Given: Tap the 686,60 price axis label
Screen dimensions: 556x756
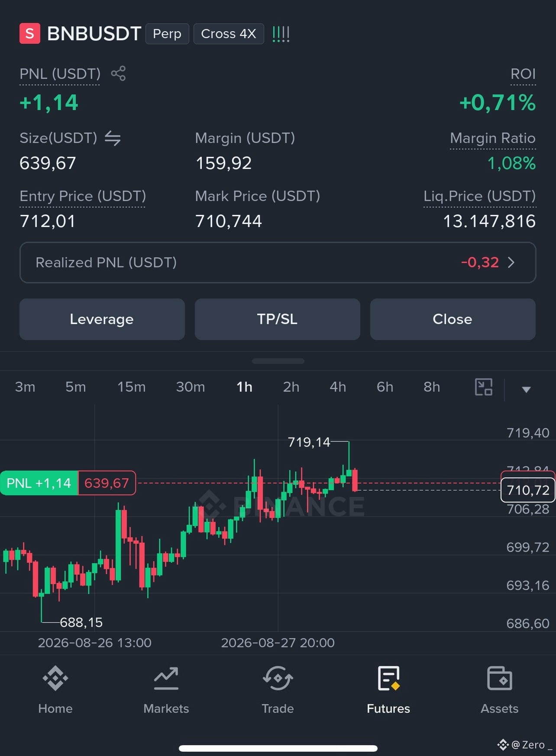Looking at the screenshot, I should point(528,623).
